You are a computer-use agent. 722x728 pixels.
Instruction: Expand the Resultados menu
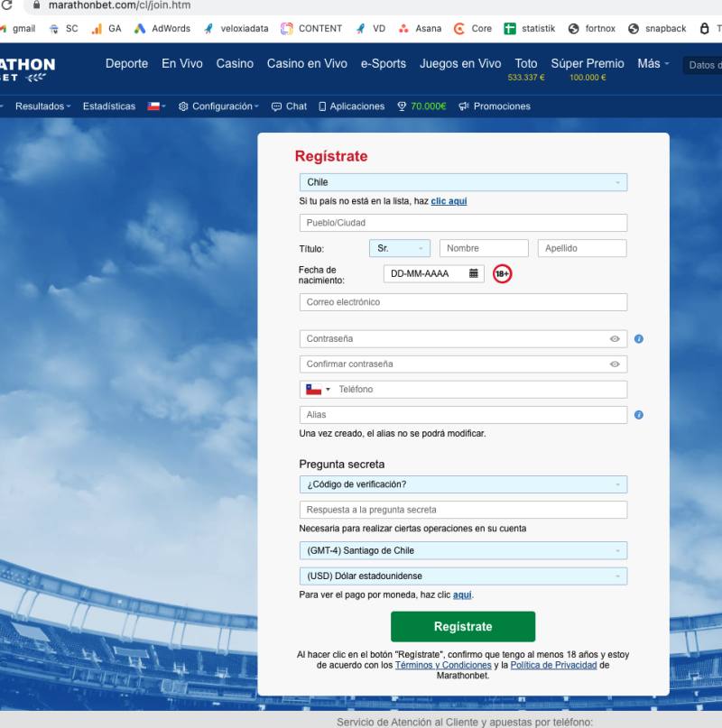[x=42, y=106]
